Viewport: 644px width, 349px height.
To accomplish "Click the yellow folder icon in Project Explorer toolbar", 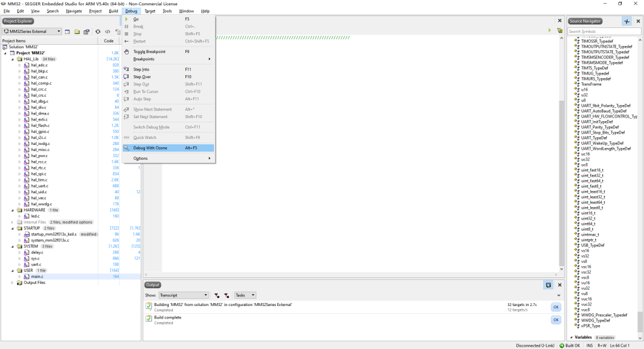I will coord(77,32).
